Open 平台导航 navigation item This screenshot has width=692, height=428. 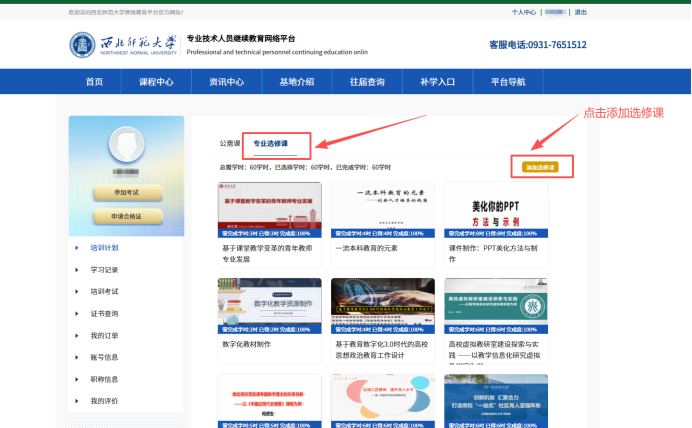[x=508, y=82]
